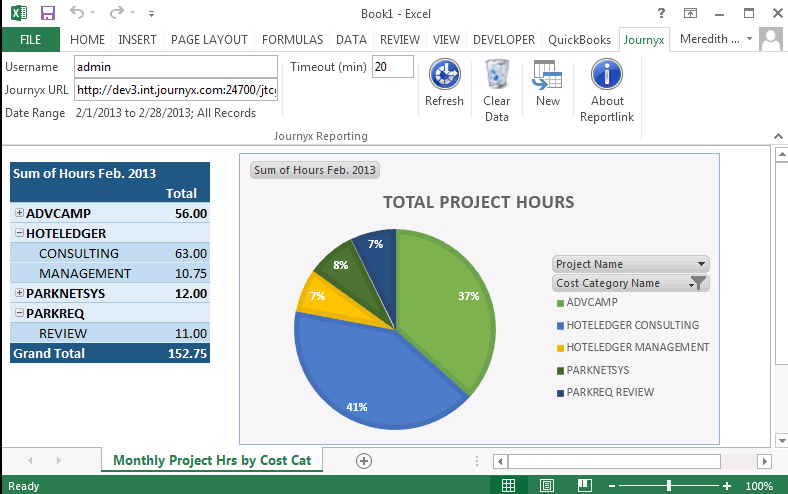The height and width of the screenshot is (494, 788).
Task: Click the zoom slider handle
Action: click(x=669, y=485)
